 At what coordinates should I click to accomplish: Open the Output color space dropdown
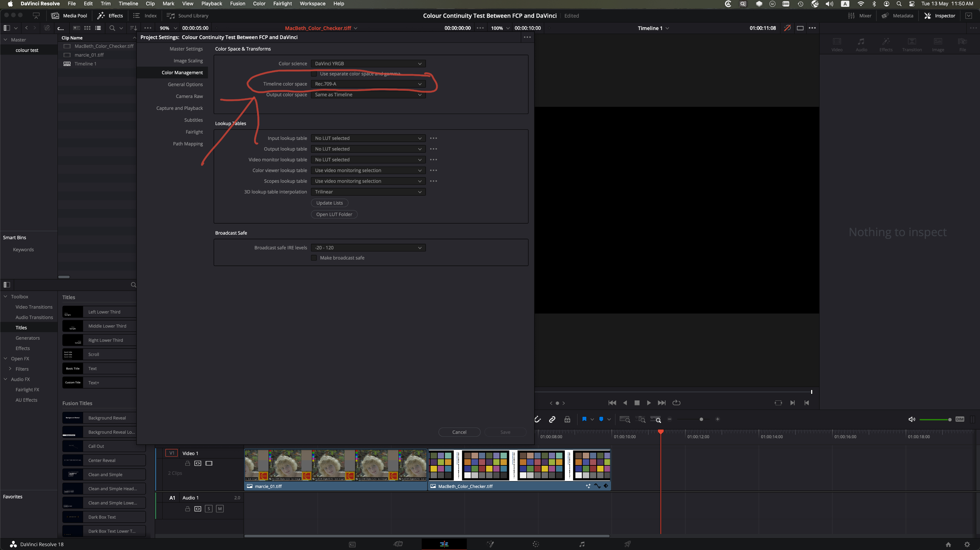[x=368, y=95]
